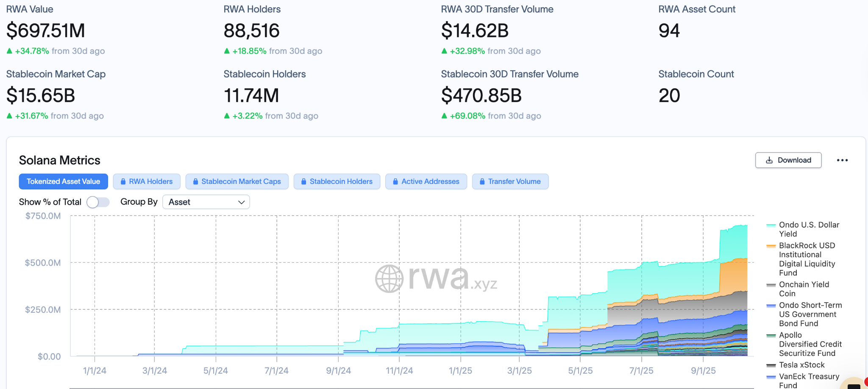The image size is (868, 389).
Task: Click the Apollo Diversified Credit legend entry
Action: [810, 344]
